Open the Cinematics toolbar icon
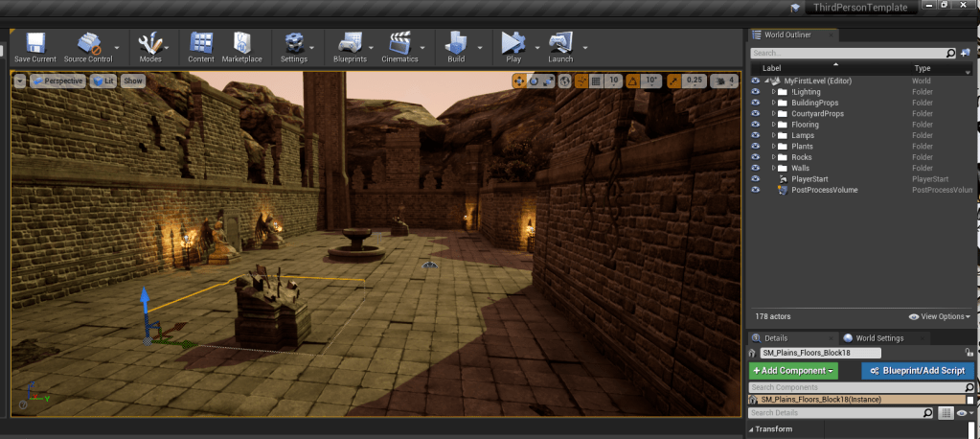The height and width of the screenshot is (439, 980). click(x=399, y=44)
